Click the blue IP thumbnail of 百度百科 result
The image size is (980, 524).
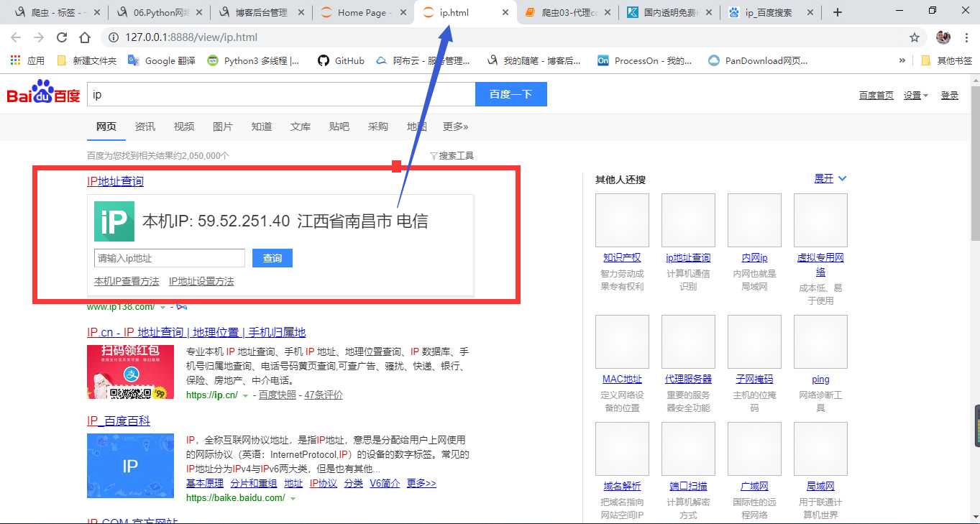[x=130, y=466]
